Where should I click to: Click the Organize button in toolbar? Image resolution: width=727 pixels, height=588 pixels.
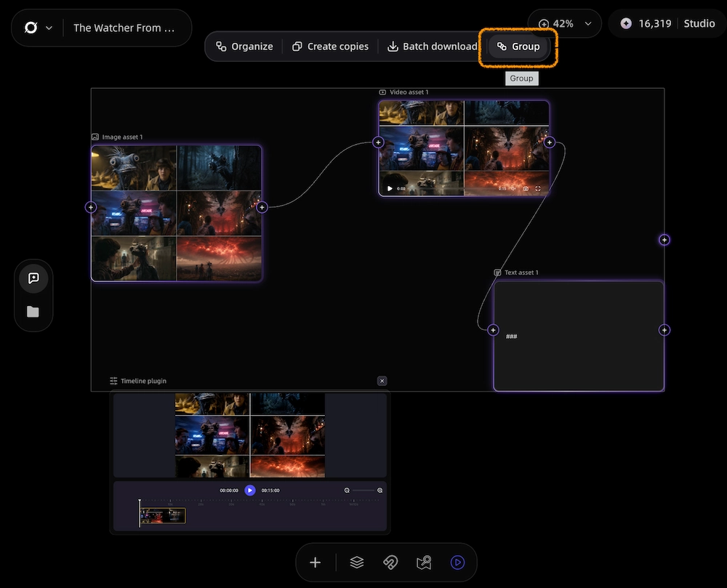coord(244,47)
